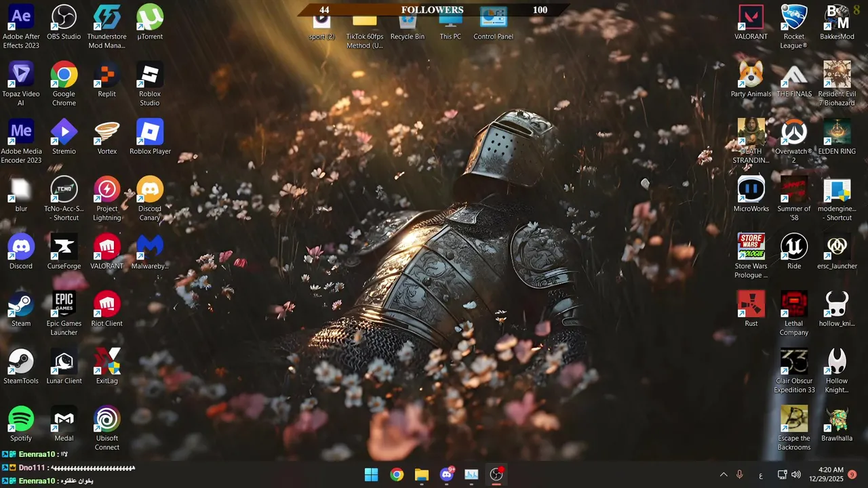The height and width of the screenshot is (488, 868).
Task: Open the Adobe After Effects 2023 shortcut
Action: point(21,26)
